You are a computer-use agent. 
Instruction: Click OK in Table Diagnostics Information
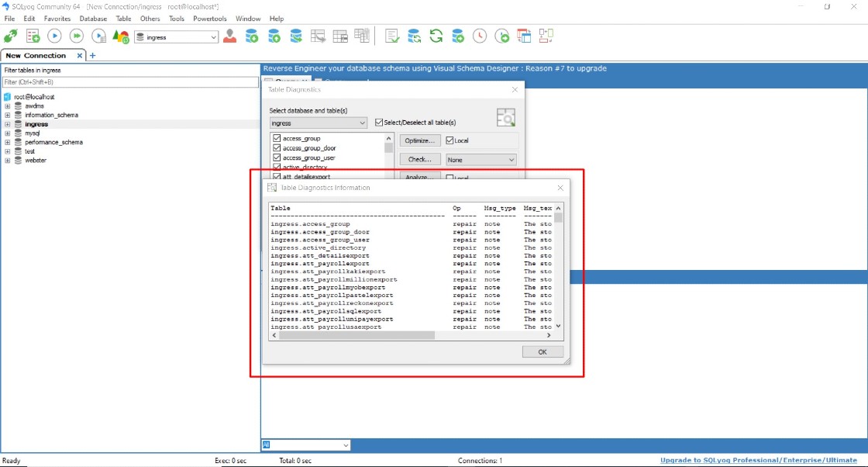coord(542,351)
